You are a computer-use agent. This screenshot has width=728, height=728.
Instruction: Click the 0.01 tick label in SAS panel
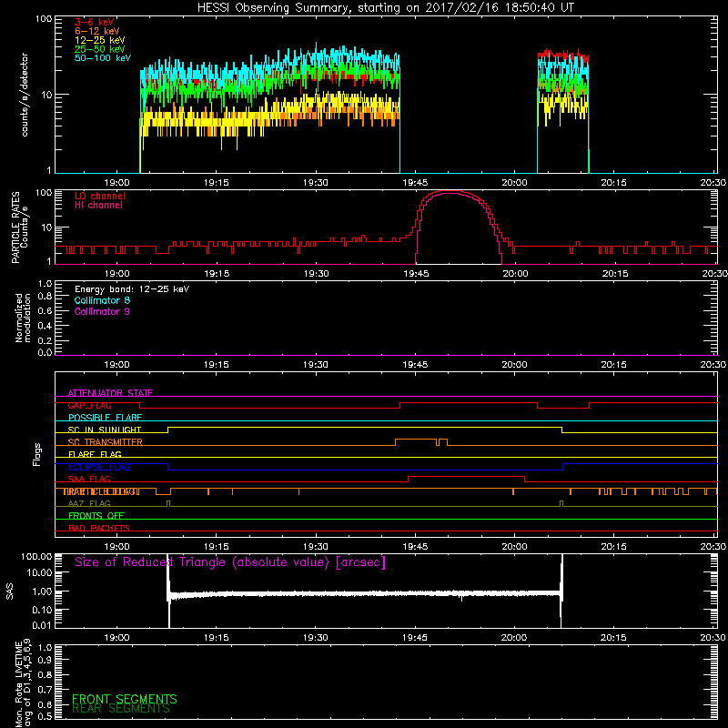tap(42, 625)
